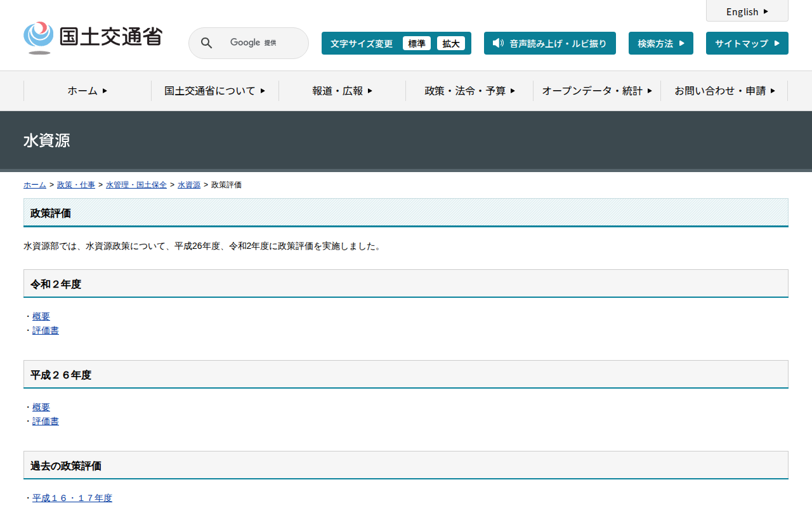Open the サイトマップ page
Viewport: 812px width, 508px height.
click(x=747, y=43)
